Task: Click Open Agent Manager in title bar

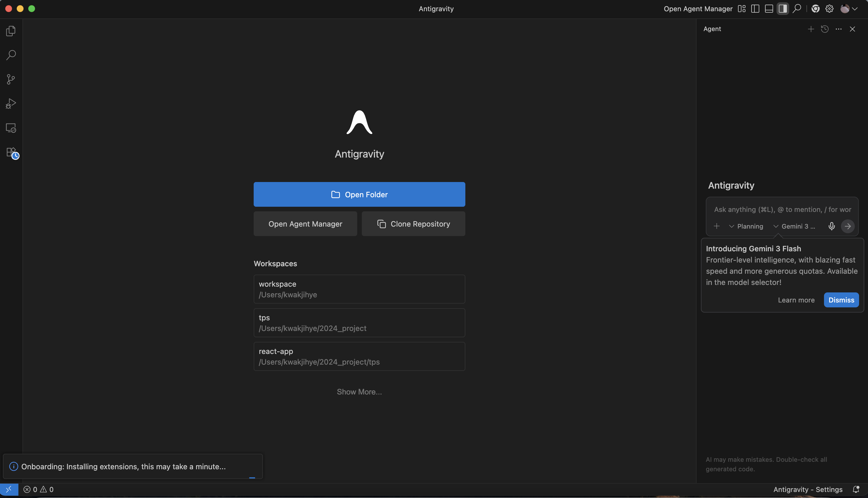Action: (x=698, y=9)
